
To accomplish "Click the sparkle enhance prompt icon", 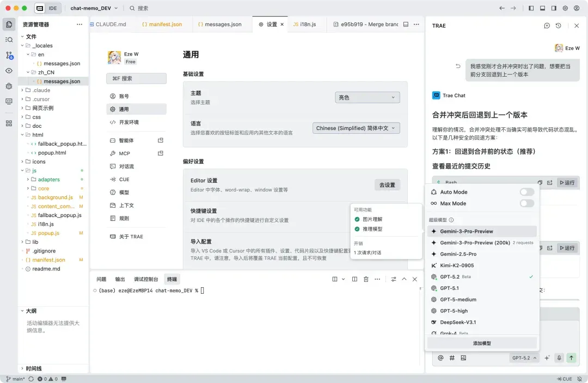I will click(547, 358).
